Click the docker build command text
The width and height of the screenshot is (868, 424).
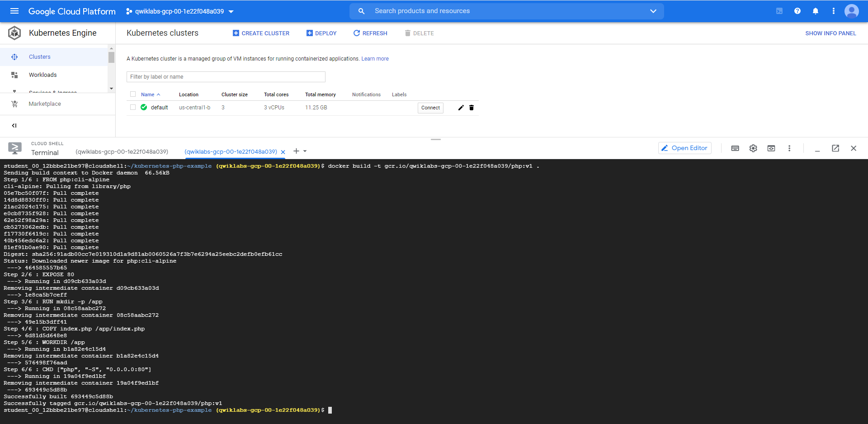click(x=434, y=166)
